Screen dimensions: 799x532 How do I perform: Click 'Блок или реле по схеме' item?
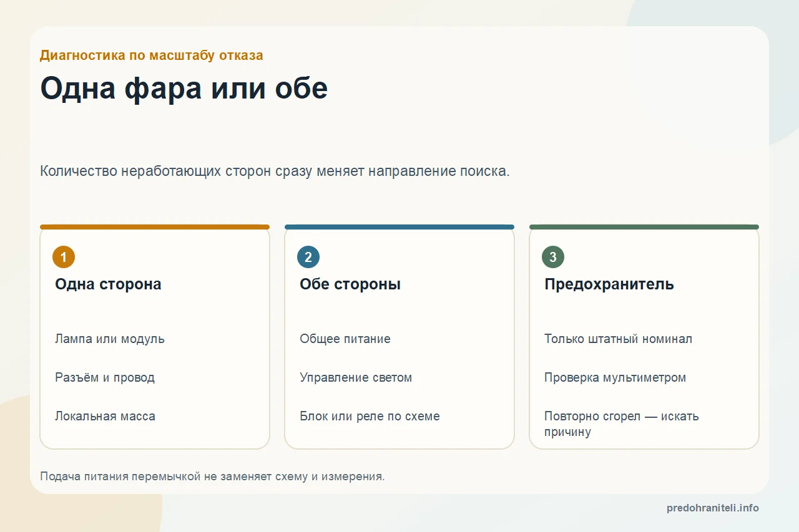click(370, 416)
